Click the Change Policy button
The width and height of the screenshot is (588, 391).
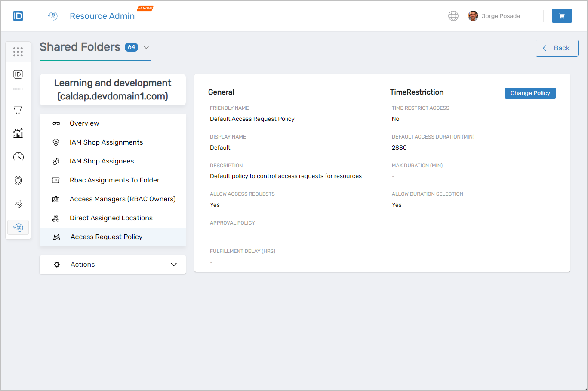click(530, 93)
